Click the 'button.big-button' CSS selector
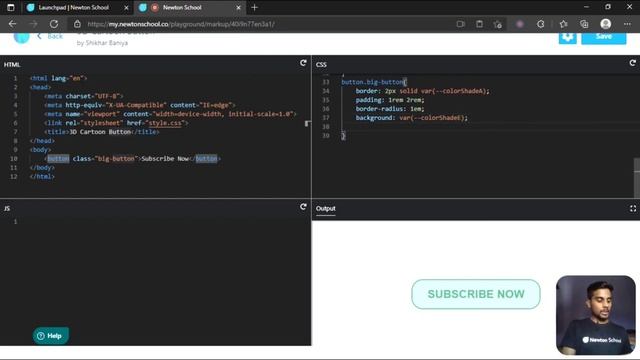The image size is (640, 360). 373,82
